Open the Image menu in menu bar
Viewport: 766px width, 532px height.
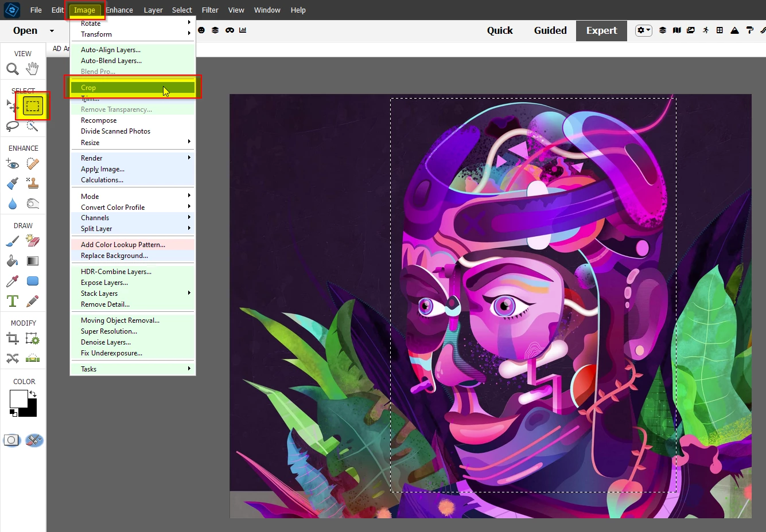[84, 10]
